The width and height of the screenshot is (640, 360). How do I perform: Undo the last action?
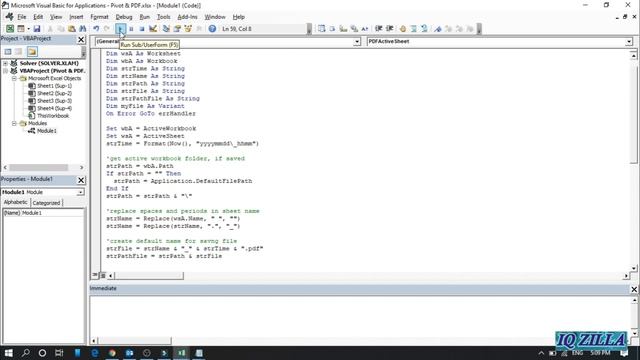(96, 29)
